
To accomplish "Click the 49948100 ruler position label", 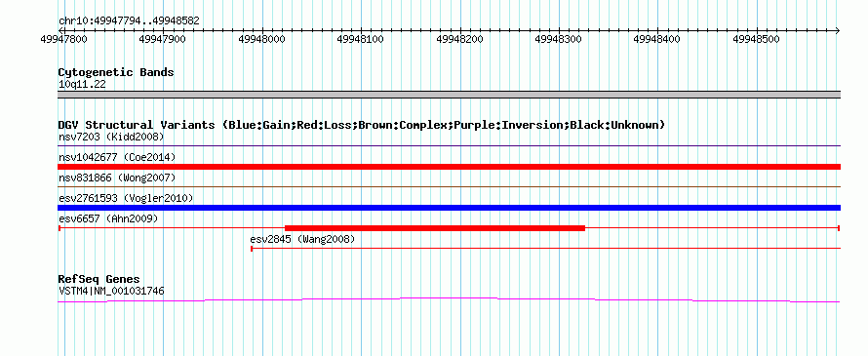I will (361, 39).
